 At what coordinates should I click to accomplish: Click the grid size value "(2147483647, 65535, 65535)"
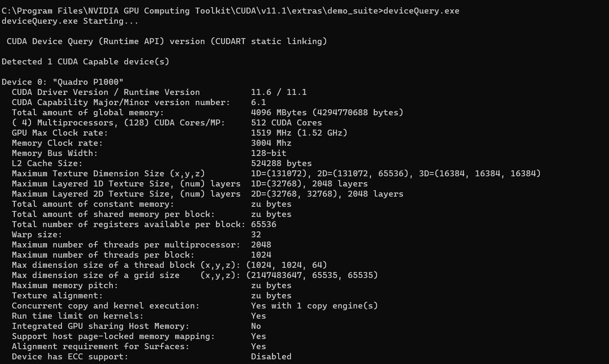[312, 275]
